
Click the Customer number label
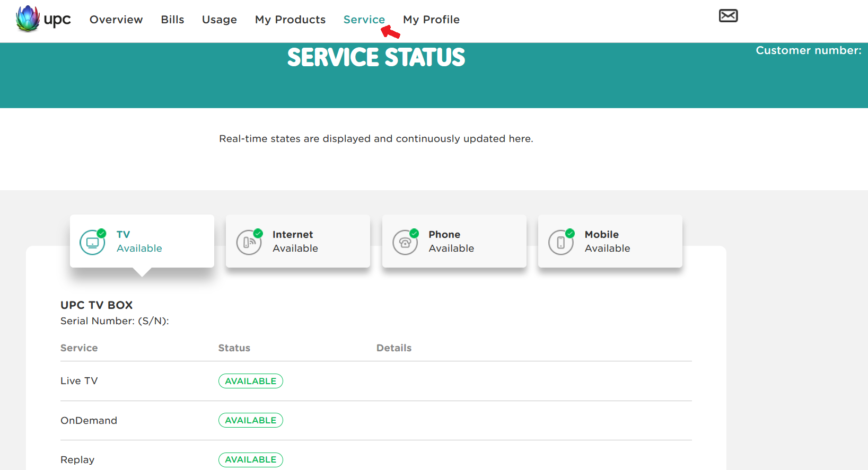[x=809, y=50]
